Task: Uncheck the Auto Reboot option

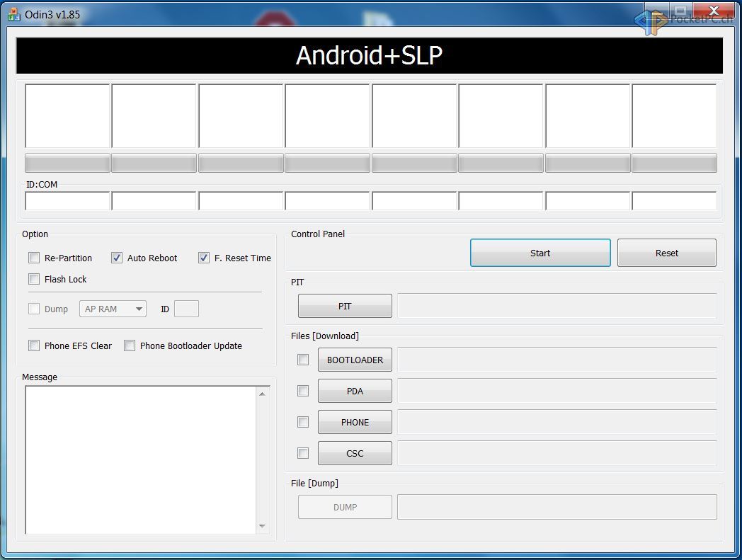Action: tap(116, 258)
